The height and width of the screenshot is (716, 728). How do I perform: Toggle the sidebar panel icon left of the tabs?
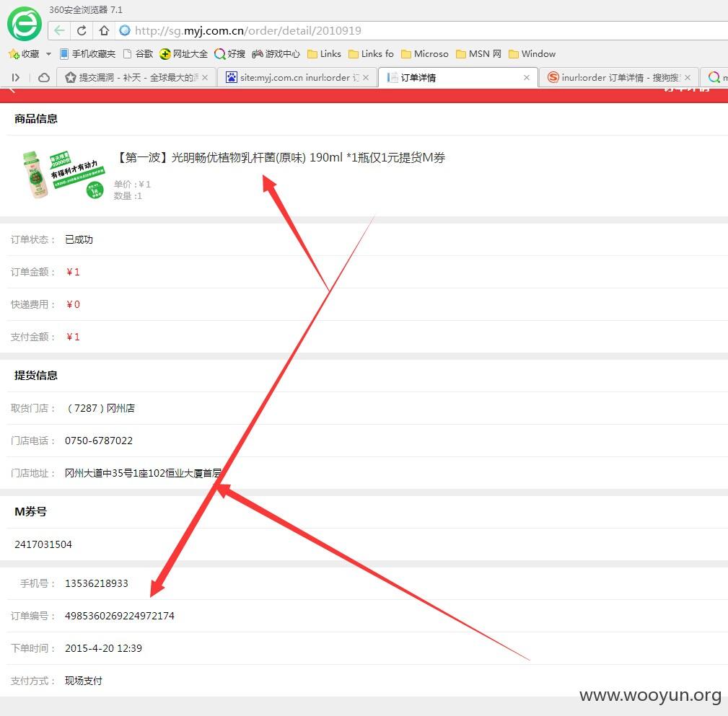(16, 77)
